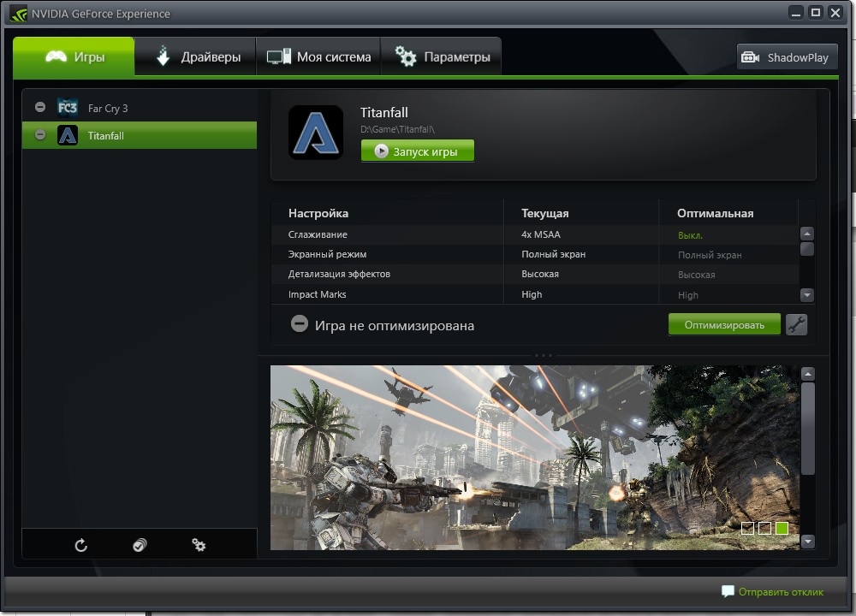The width and height of the screenshot is (856, 616).
Task: Open the Моя система tab
Action: (318, 56)
